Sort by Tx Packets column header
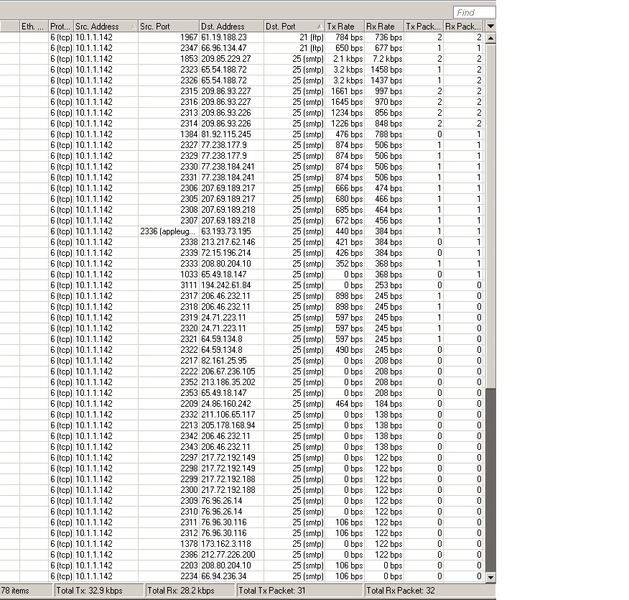Screen dimensions: 629x600 (424, 26)
